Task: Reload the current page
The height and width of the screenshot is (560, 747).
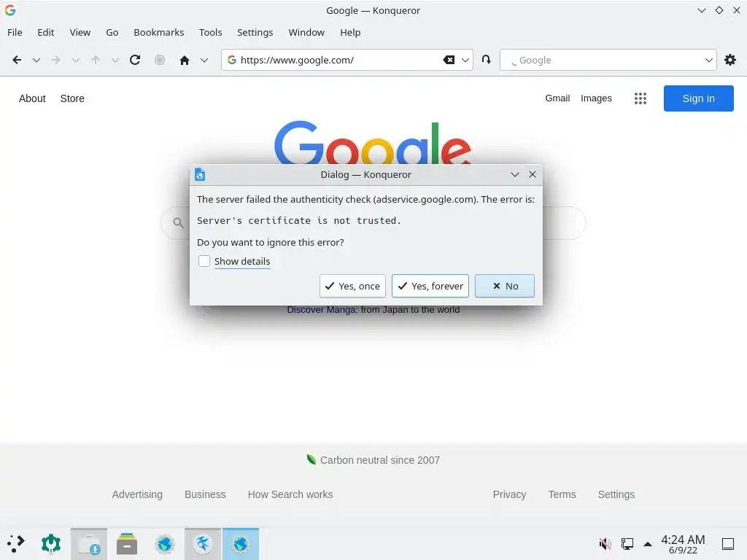Action: pos(135,60)
